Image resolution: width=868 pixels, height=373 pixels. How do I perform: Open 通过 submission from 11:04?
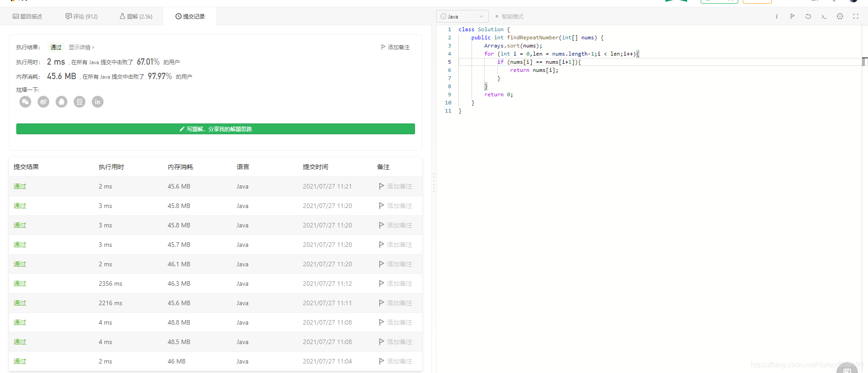click(20, 361)
